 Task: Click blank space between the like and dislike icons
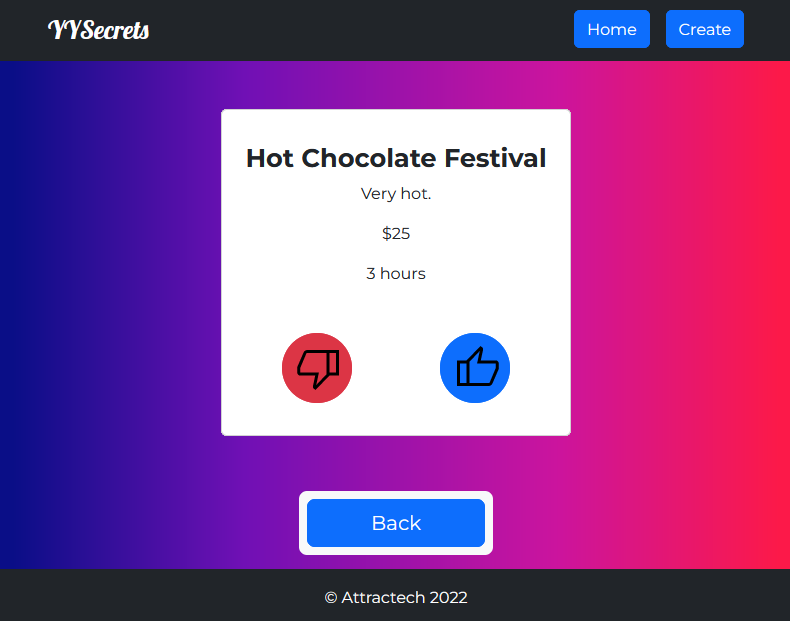(396, 368)
